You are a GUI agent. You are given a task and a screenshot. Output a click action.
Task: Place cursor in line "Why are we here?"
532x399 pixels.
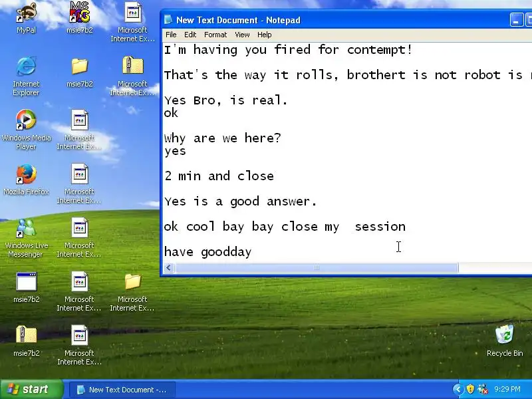tap(223, 138)
